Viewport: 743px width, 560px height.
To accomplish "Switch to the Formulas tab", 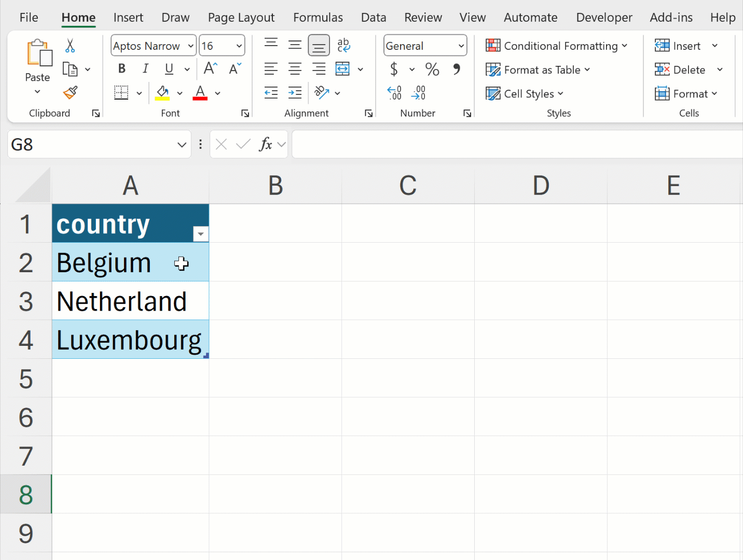I will click(318, 17).
